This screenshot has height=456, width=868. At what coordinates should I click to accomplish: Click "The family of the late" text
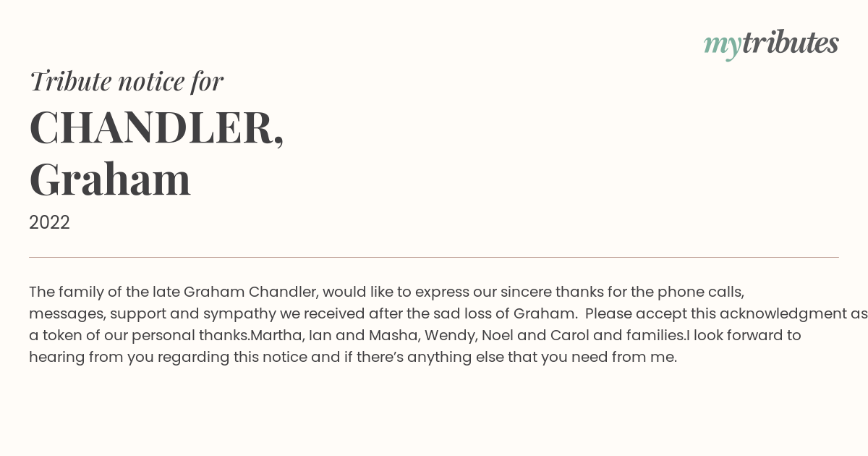click(x=104, y=292)
